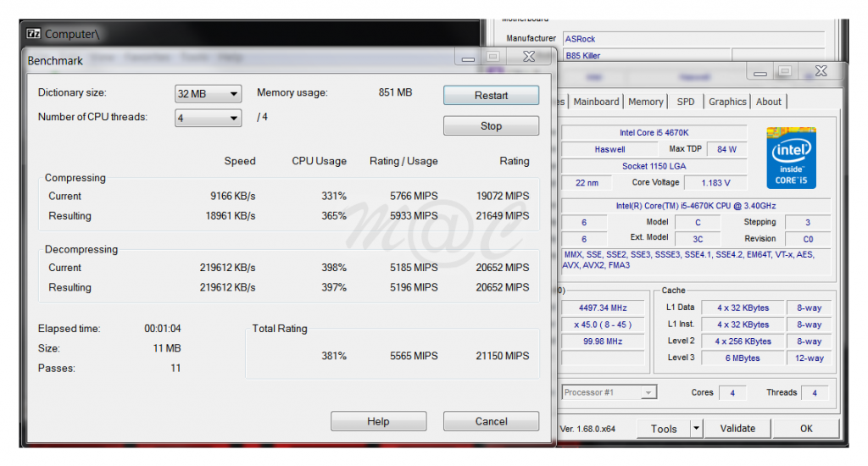Click the Help button in Benchmark
Viewport: 868px width, 466px height.
(x=378, y=422)
